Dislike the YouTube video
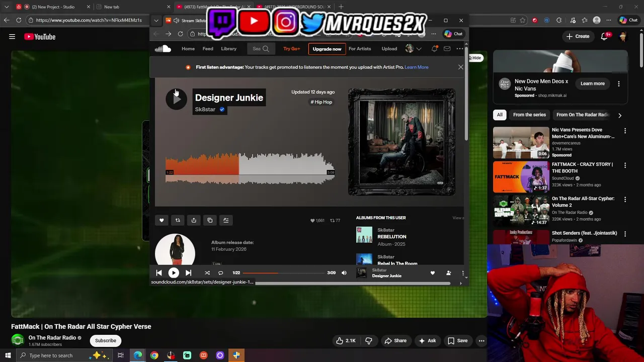 tap(369, 340)
